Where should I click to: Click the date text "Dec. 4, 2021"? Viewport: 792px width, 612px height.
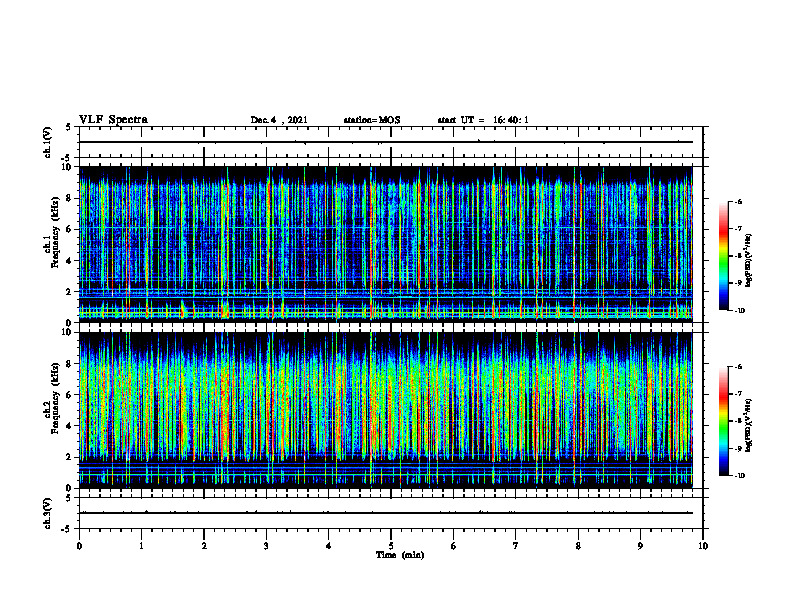(279, 120)
